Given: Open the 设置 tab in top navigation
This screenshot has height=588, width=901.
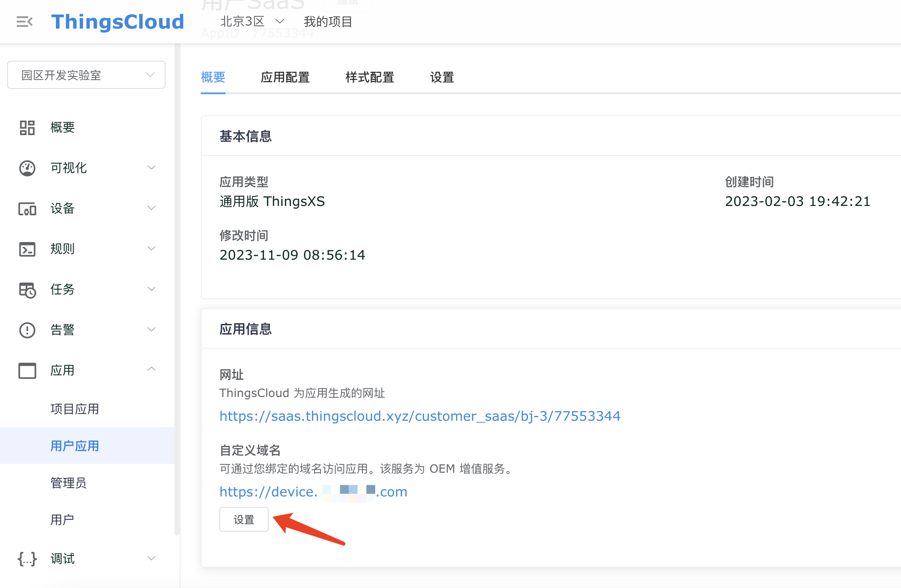Looking at the screenshot, I should coord(442,77).
